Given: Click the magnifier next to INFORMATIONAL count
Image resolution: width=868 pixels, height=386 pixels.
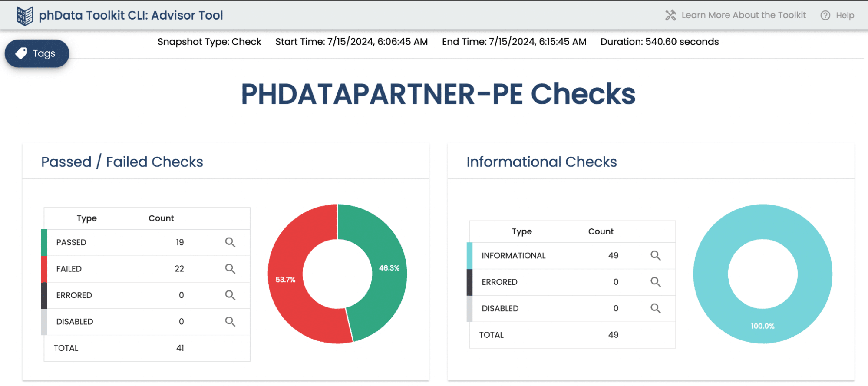Looking at the screenshot, I should [656, 256].
